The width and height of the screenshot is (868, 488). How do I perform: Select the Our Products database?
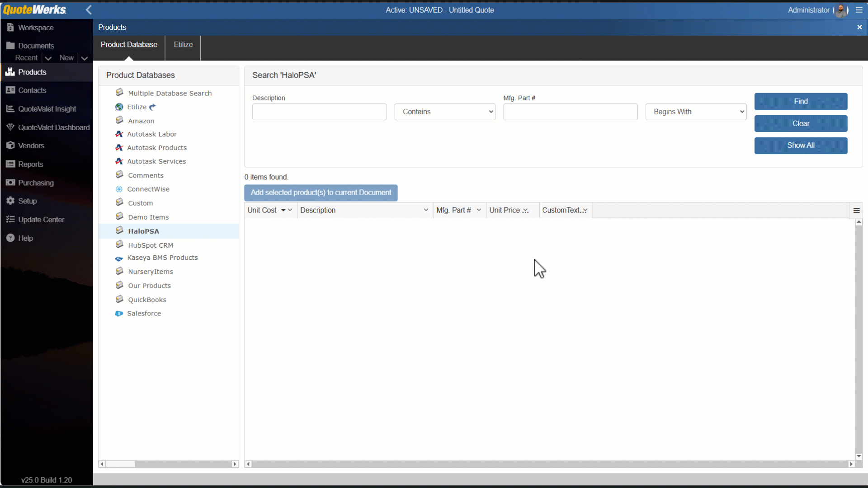[x=149, y=286]
